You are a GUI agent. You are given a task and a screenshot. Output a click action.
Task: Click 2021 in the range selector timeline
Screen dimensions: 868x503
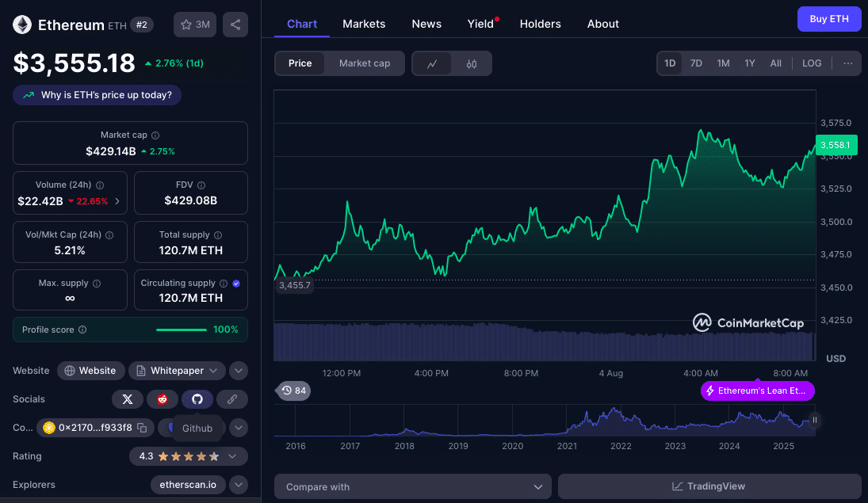pyautogui.click(x=567, y=446)
